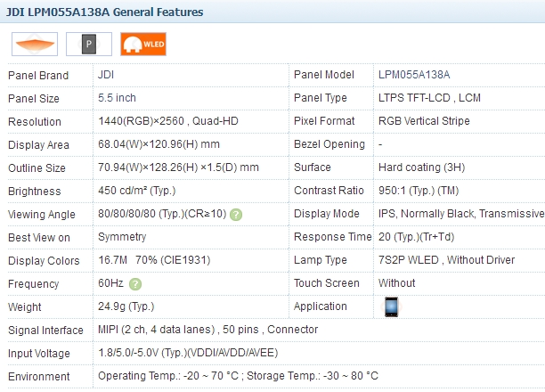Select the '1.8/5.0/-5.0V (Typ.)(VDDI/AVDD/AVEE)' input voltage
The width and height of the screenshot is (545, 392).
[x=188, y=353]
